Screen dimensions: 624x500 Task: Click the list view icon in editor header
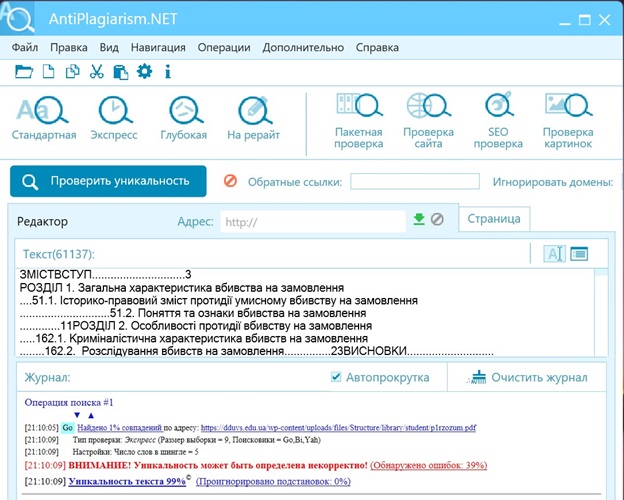pyautogui.click(x=579, y=254)
